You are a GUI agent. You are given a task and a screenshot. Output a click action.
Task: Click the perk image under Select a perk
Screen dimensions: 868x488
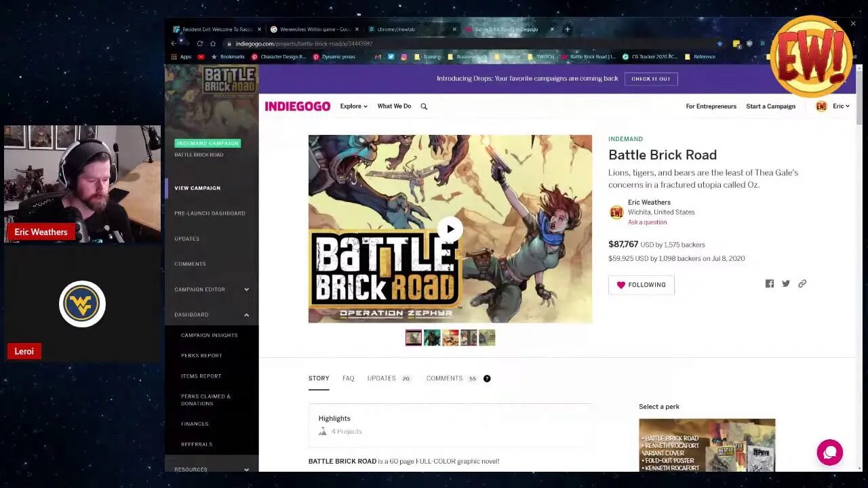[x=707, y=445]
